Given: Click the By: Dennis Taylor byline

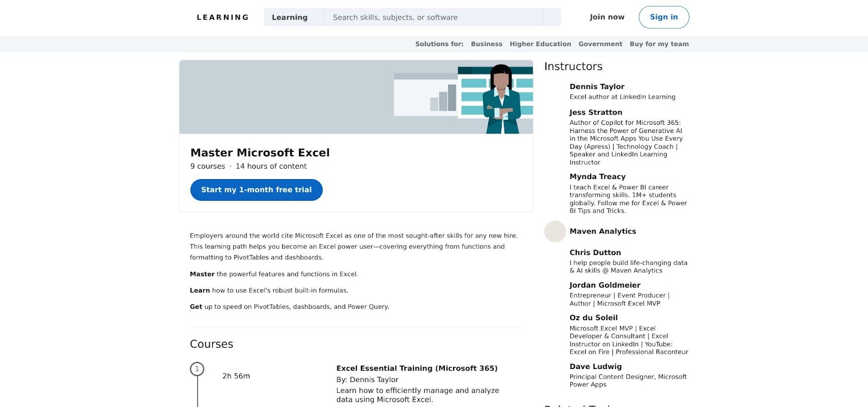Looking at the screenshot, I should [367, 380].
